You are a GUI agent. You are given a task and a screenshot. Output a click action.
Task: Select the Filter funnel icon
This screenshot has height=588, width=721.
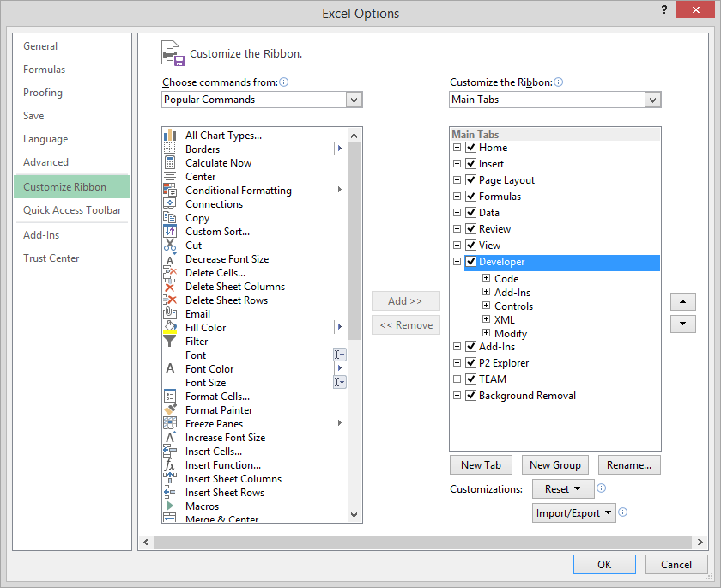coord(169,342)
